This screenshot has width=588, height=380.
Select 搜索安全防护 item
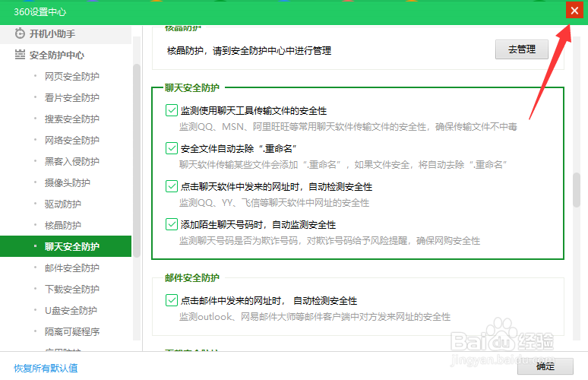point(72,119)
